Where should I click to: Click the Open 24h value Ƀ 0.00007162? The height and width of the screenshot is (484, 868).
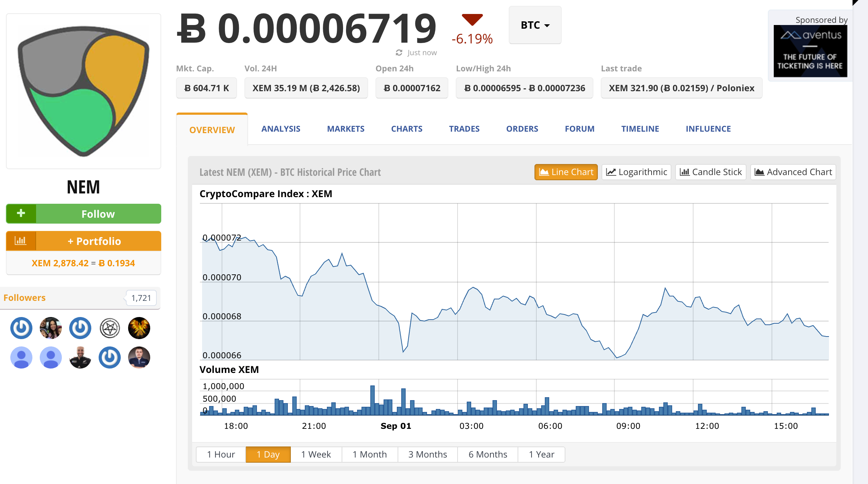[x=412, y=88]
